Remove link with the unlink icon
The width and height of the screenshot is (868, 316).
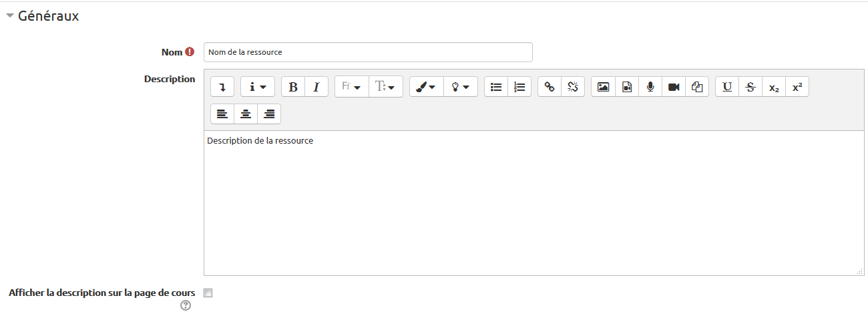573,87
